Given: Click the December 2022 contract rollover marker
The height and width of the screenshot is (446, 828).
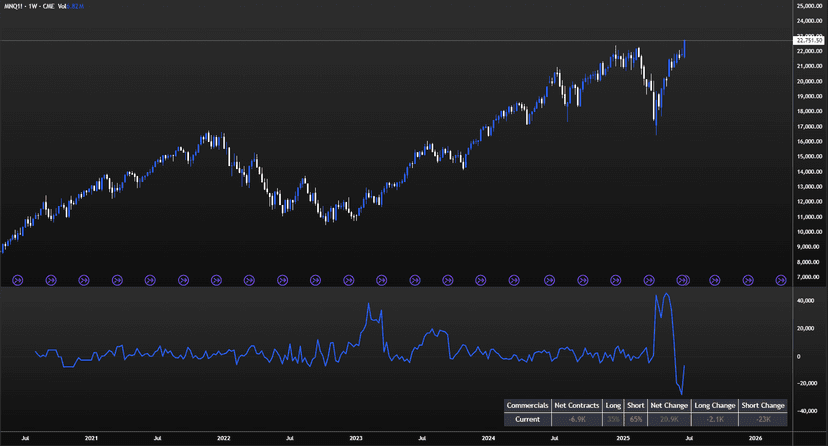Looking at the screenshot, I should point(349,280).
